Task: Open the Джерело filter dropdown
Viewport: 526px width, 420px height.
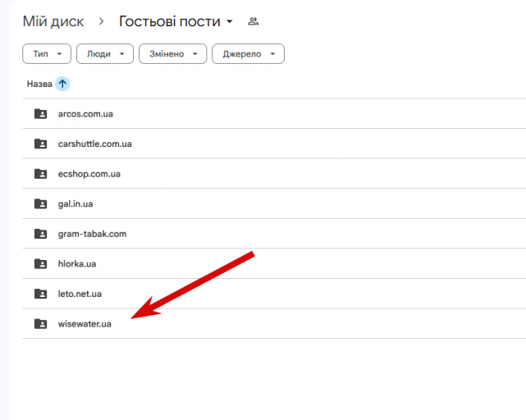Action: click(x=249, y=53)
